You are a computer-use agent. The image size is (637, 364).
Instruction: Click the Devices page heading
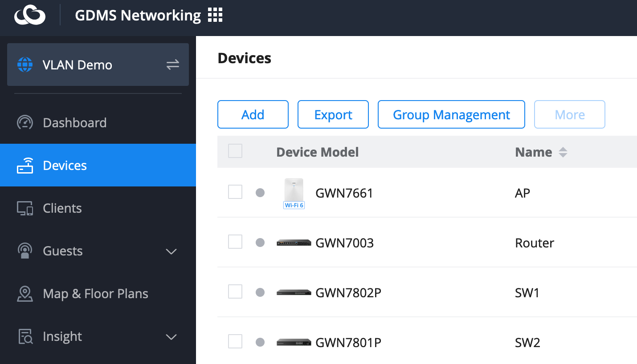coord(245,58)
